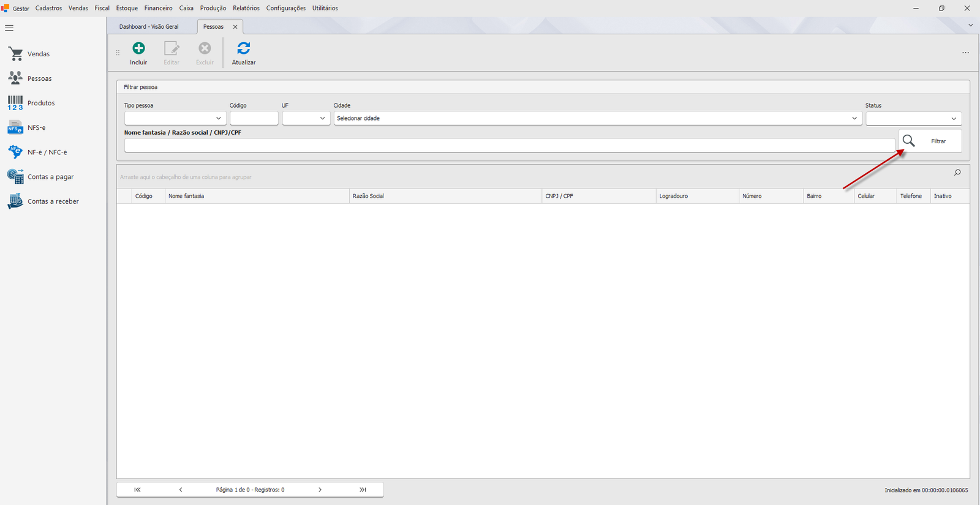Viewport: 980px width, 505px height.
Task: Sort by Telefone column header
Action: click(x=913, y=196)
